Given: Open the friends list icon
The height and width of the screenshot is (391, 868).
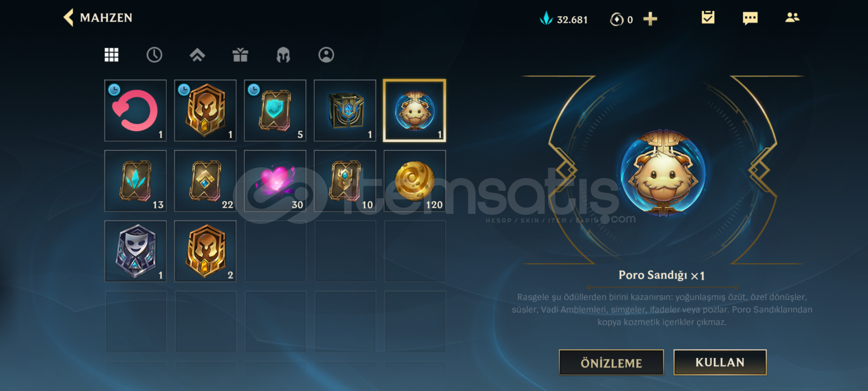Looking at the screenshot, I should pyautogui.click(x=792, y=17).
